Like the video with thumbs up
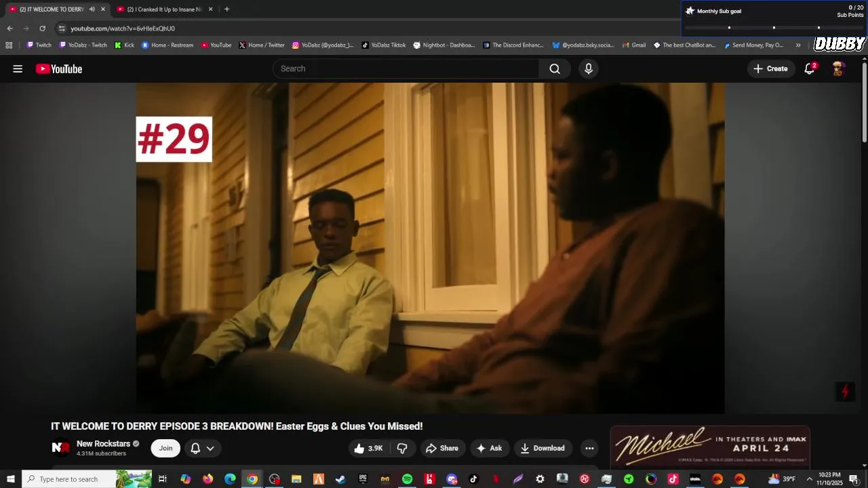Screen dimensions: 868x488 pyautogui.click(x=368, y=448)
